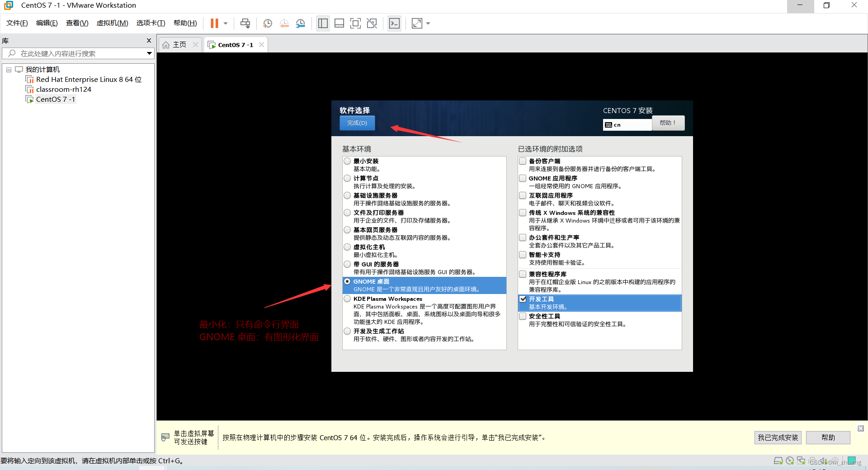Click the 完成(D) button

(357, 123)
